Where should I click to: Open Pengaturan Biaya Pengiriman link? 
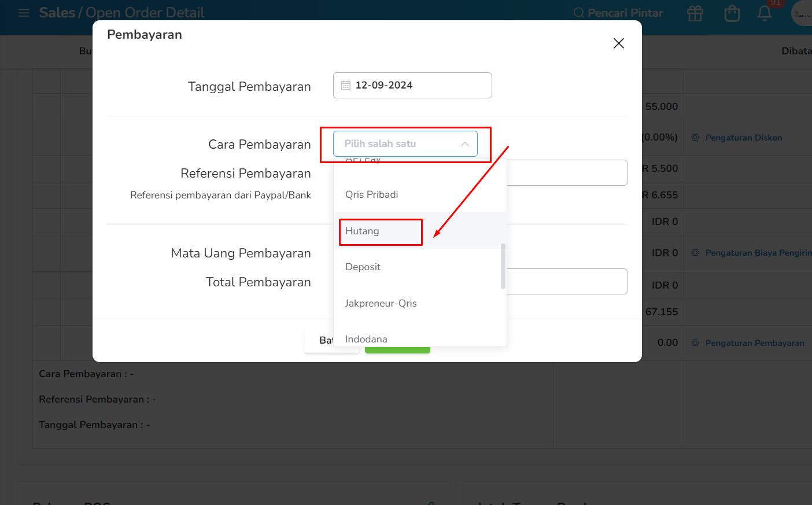click(x=759, y=253)
